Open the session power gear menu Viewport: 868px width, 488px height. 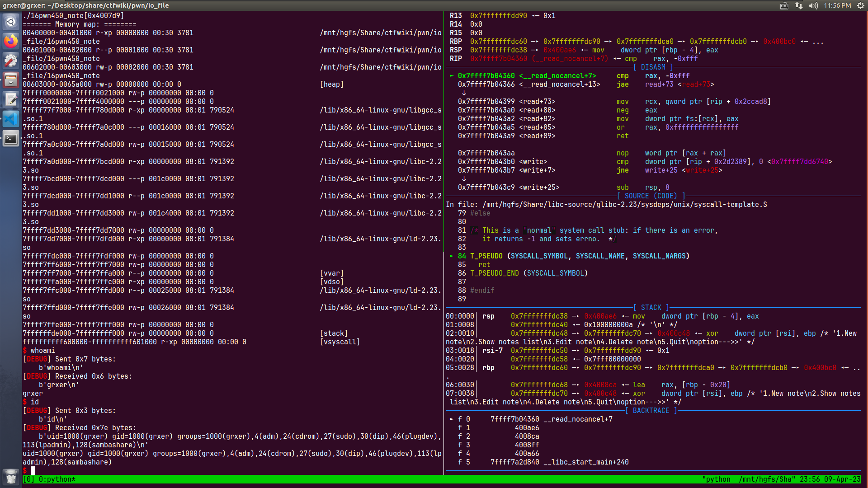pyautogui.click(x=861, y=5)
